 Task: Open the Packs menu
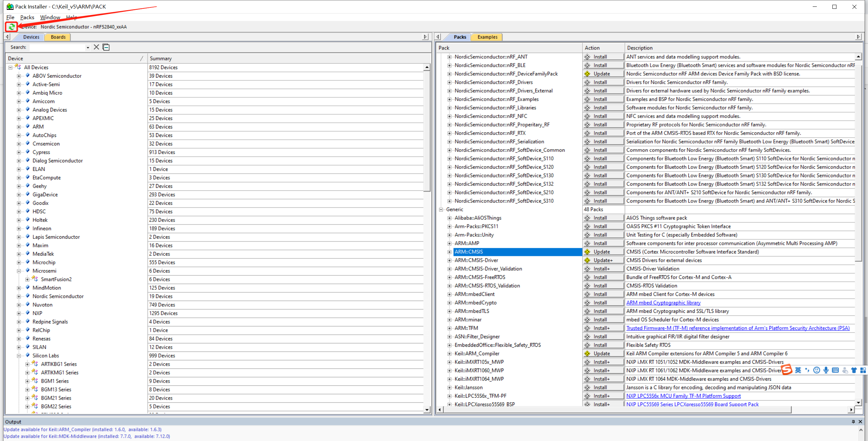[x=27, y=17]
